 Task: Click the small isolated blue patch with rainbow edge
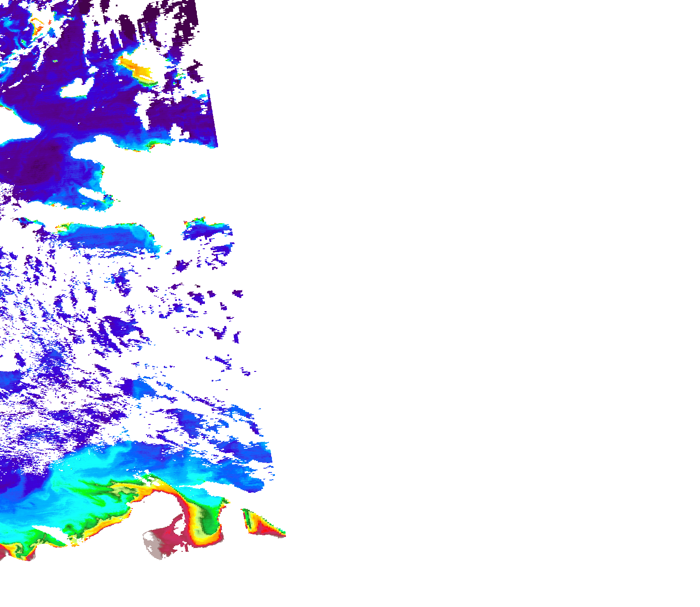pos(208,229)
